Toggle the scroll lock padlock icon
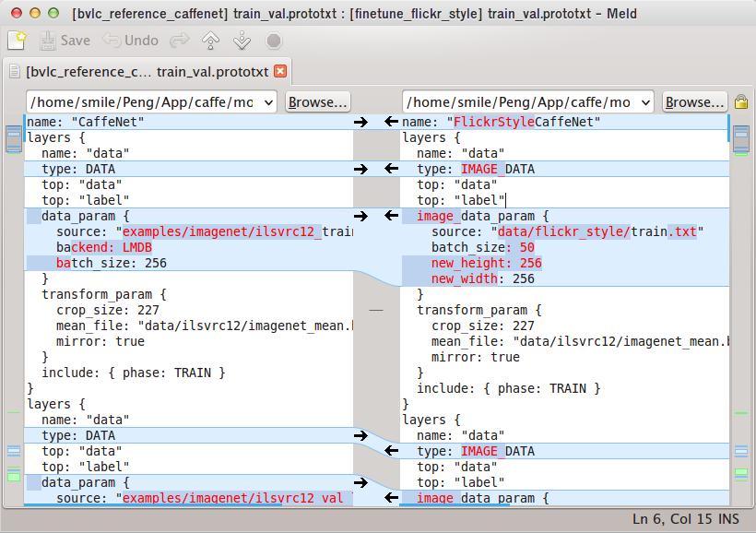756x533 pixels. [x=740, y=102]
